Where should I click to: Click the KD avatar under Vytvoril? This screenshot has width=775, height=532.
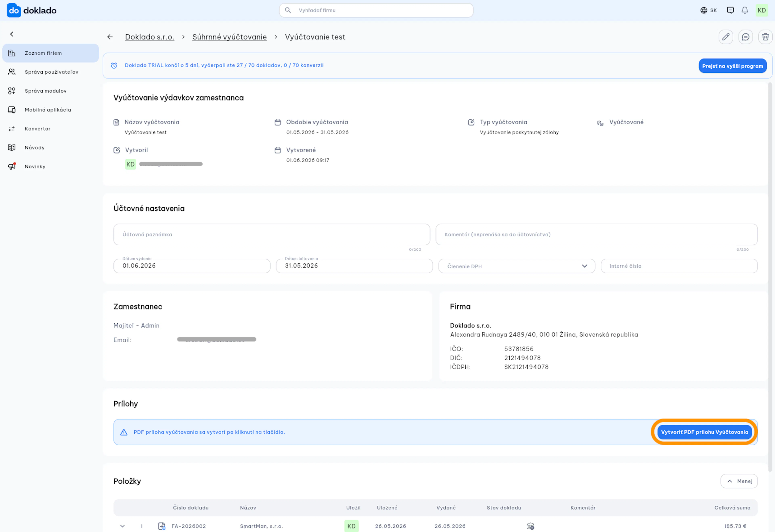coord(130,164)
